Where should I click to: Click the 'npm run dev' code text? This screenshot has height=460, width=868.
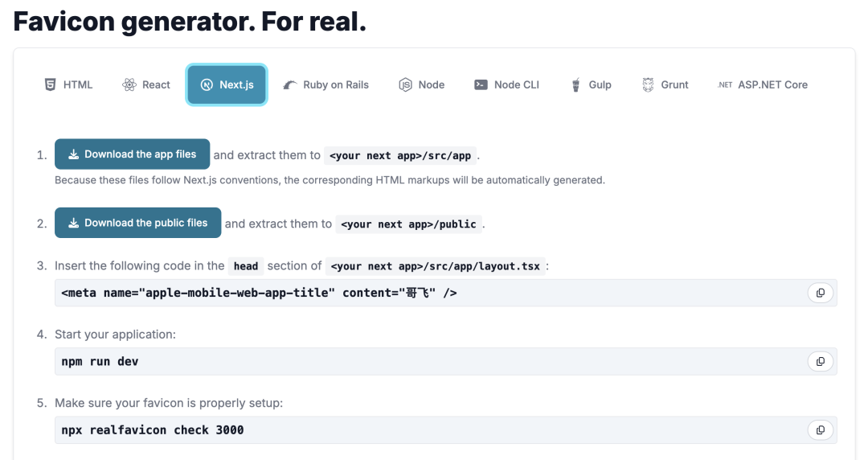point(100,361)
